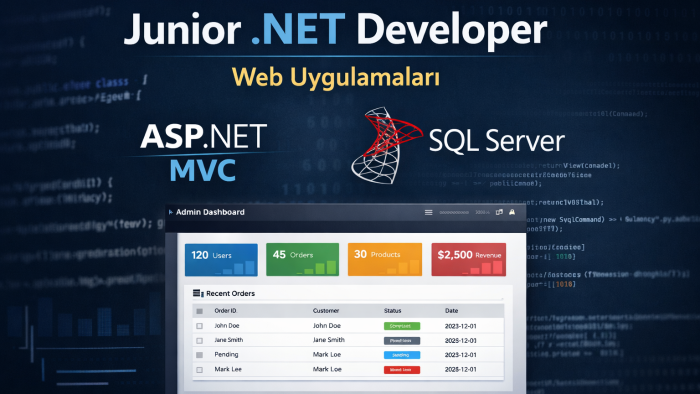This screenshot has height=394, width=700.
Task: Check the box for the John Doe order row
Action: click(200, 326)
